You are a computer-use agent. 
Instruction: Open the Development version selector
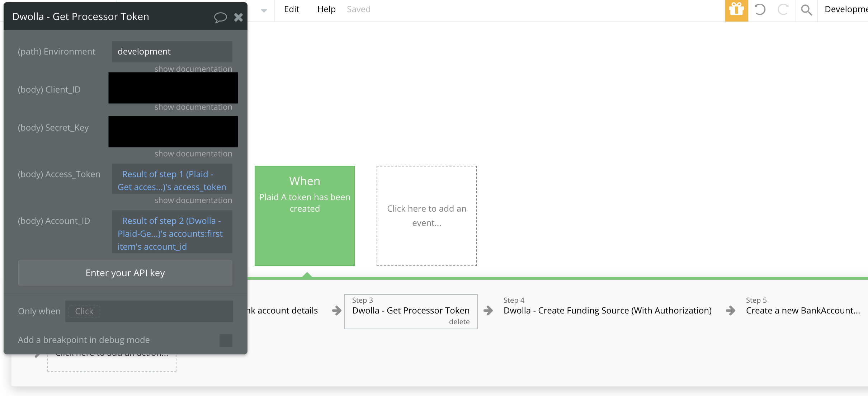pyautogui.click(x=846, y=9)
